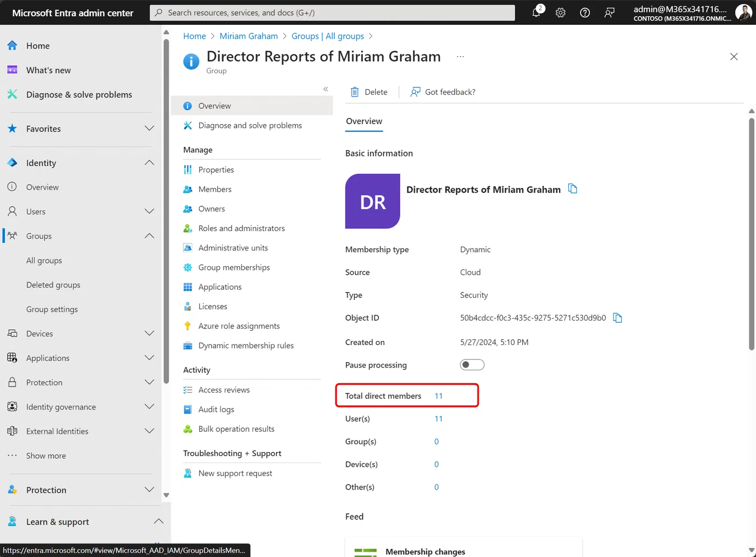Expand the Devices submenu

pos(150,334)
